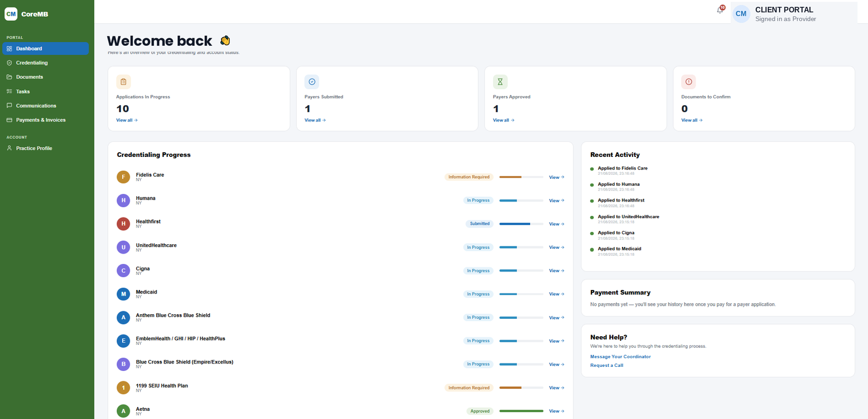The image size is (868, 419).
Task: Open Practice Profile in the sidebar
Action: click(x=46, y=148)
